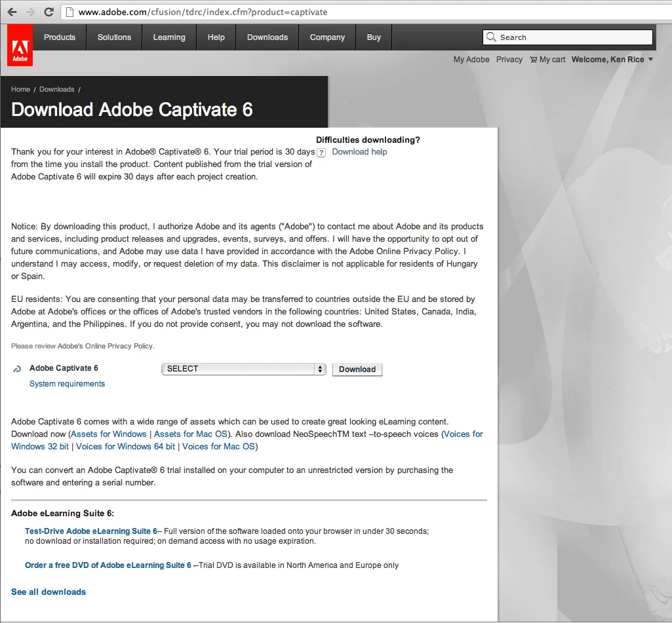The width and height of the screenshot is (672, 623).
Task: Open the Download help link
Action: tap(359, 151)
